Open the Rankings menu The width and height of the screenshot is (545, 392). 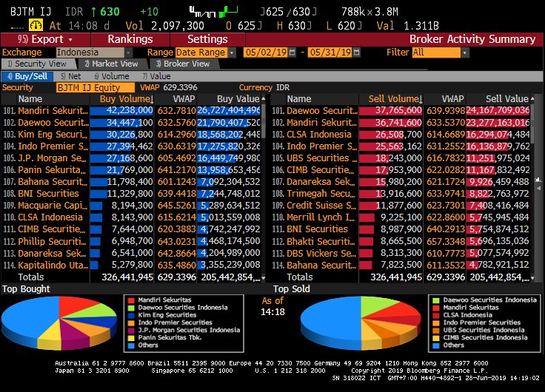[x=130, y=39]
